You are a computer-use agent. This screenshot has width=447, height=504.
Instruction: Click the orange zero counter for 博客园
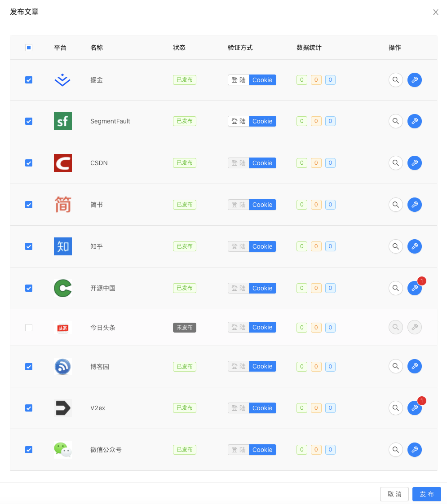click(316, 366)
